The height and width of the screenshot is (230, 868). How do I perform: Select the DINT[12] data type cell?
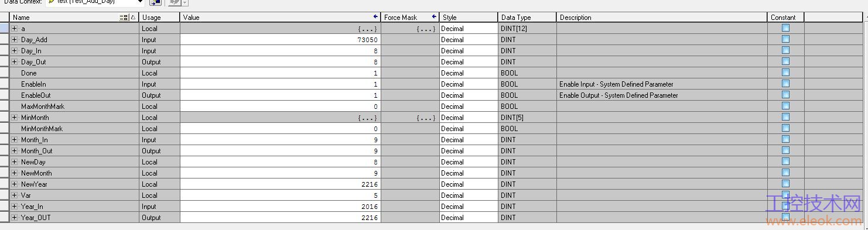[x=527, y=28]
